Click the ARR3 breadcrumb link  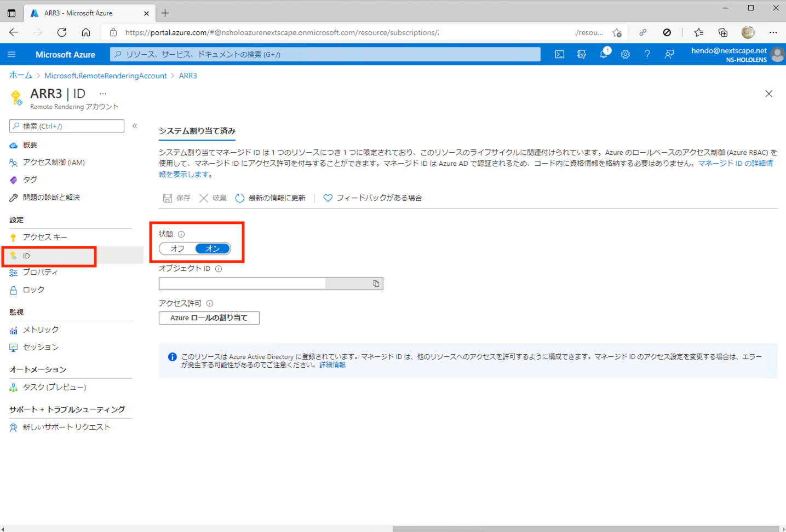[188, 76]
